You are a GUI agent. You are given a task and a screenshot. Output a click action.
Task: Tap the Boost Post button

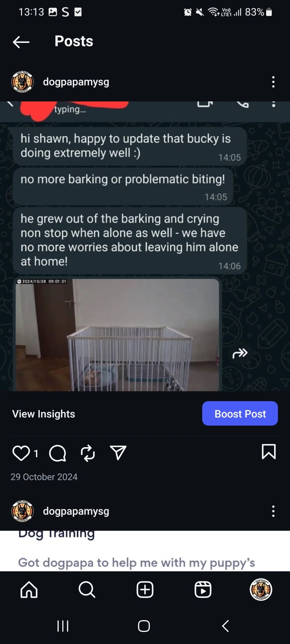(x=240, y=414)
